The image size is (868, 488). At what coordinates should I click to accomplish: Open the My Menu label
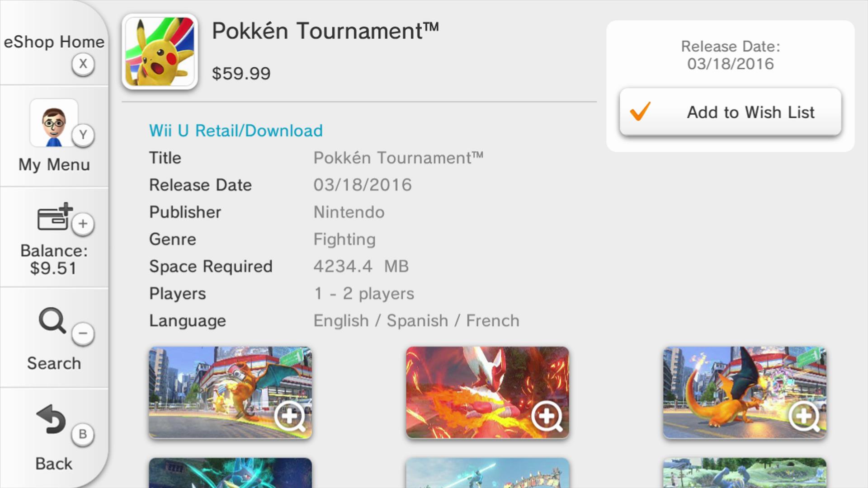pyautogui.click(x=54, y=165)
